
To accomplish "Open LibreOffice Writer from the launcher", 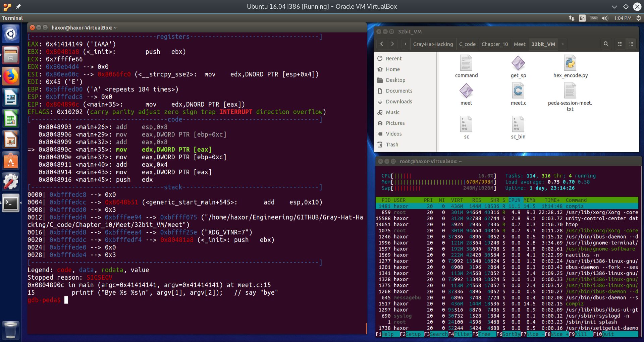I will (11, 98).
